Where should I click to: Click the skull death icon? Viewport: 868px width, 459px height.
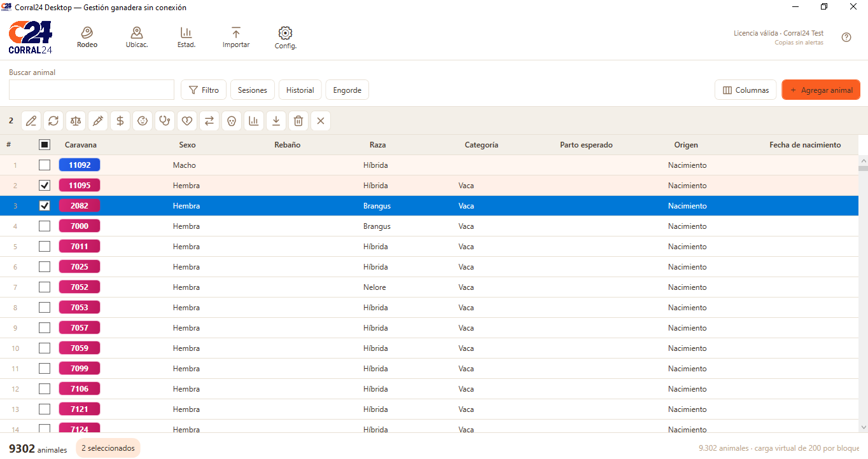(232, 121)
